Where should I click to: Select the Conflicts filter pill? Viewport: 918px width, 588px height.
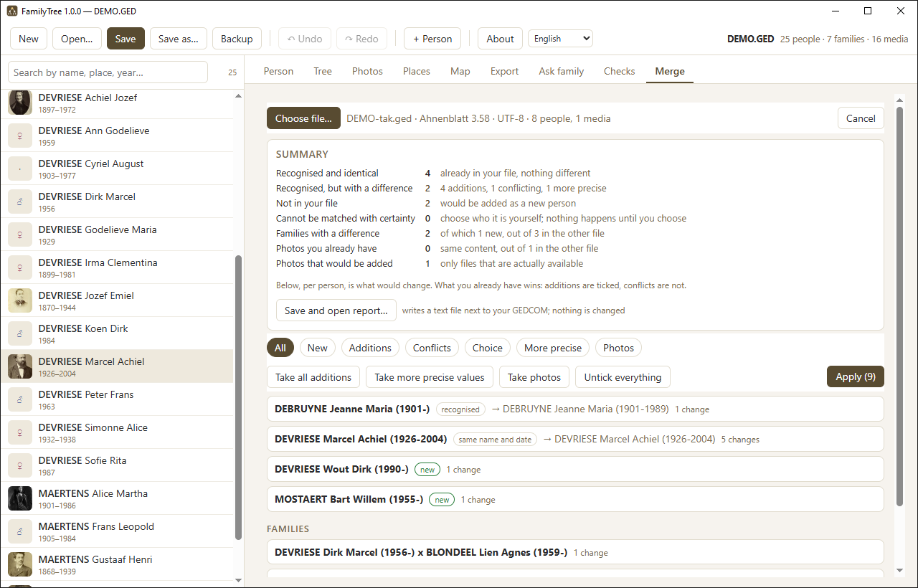(432, 348)
